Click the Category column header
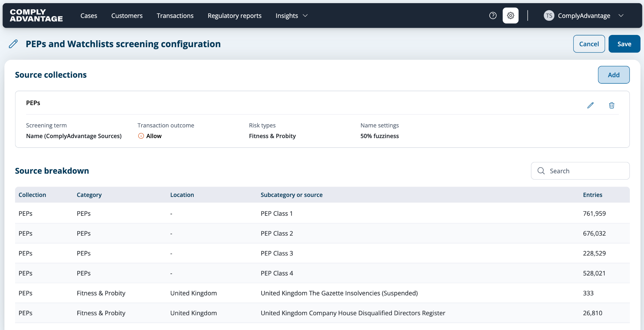The height and width of the screenshot is (330, 644). (x=89, y=195)
